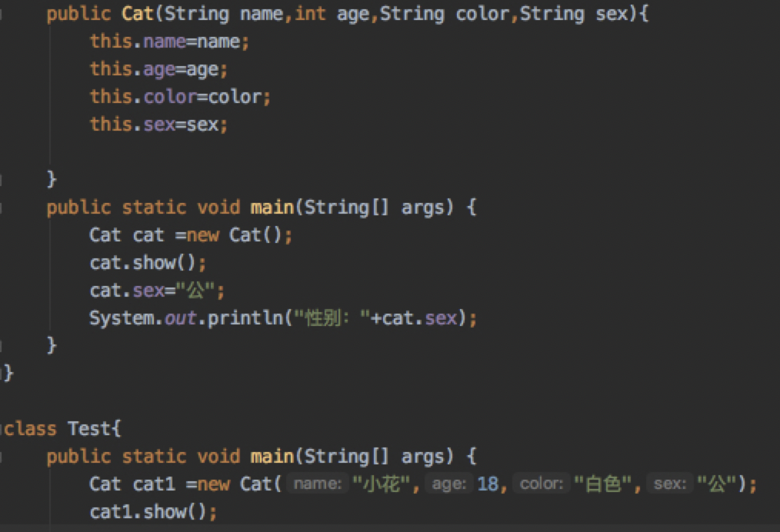Click the this.color=color assignment line
The image size is (780, 532).
tap(180, 97)
